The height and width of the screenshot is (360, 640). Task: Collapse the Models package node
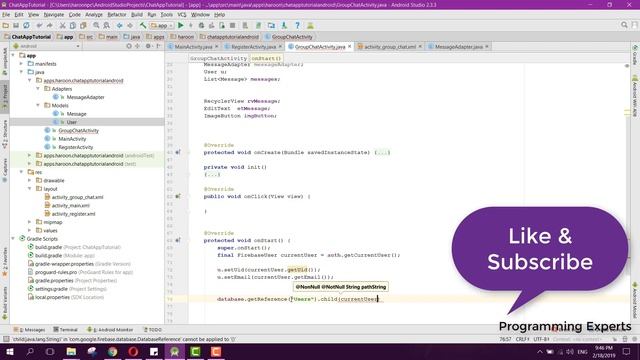(x=38, y=105)
